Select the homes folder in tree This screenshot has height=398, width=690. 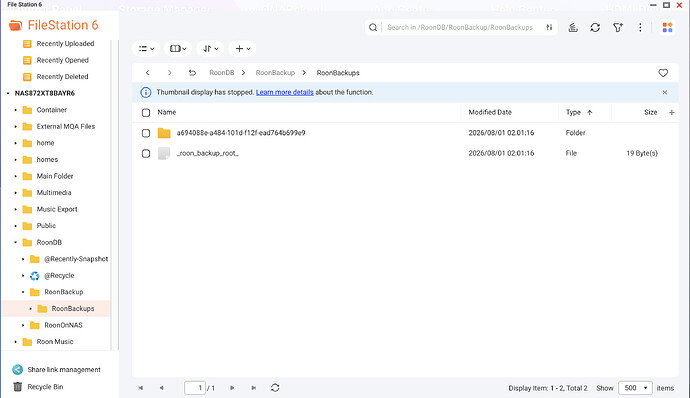pyautogui.click(x=47, y=160)
